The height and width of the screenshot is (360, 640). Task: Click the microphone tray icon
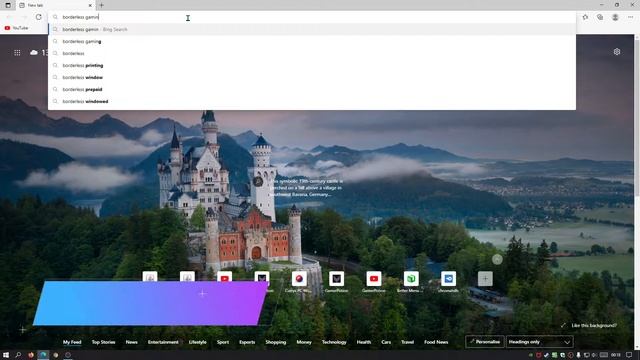coord(578,355)
